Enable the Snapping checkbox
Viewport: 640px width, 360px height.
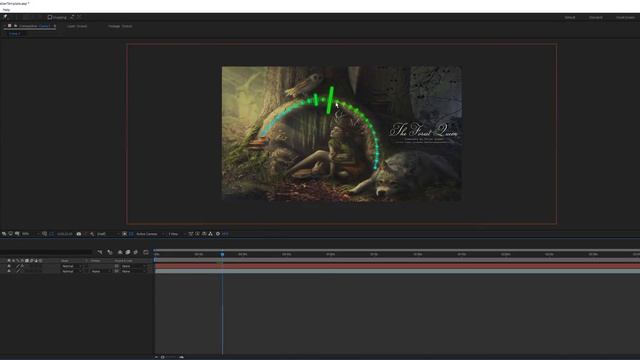(x=50, y=17)
